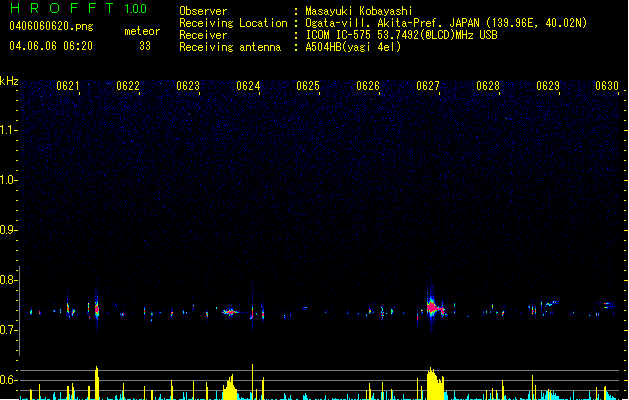The height and width of the screenshot is (400, 629).
Task: Select the filename 0406060620.png
Action: [51, 26]
